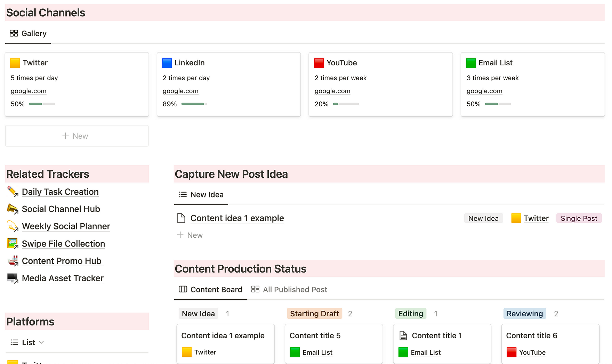Click the computer icon beside Media Asset Tracker
Image resolution: width=612 pixels, height=364 pixels.
pyautogui.click(x=13, y=278)
